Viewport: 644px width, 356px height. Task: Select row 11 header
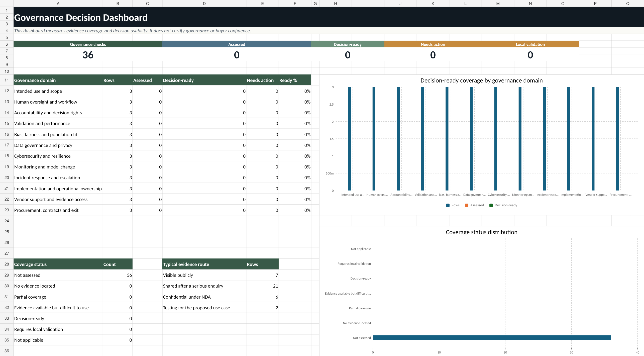point(7,80)
